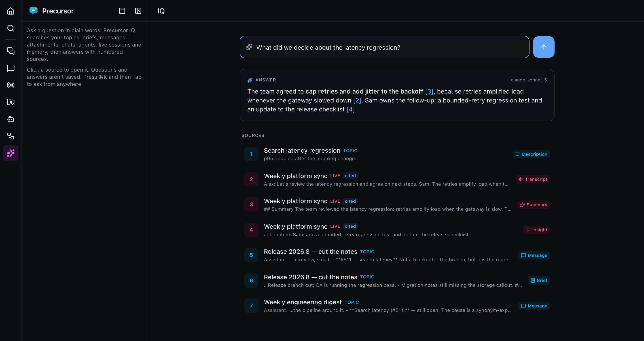Open the Home icon in sidebar
This screenshot has height=341, width=644.
(11, 11)
